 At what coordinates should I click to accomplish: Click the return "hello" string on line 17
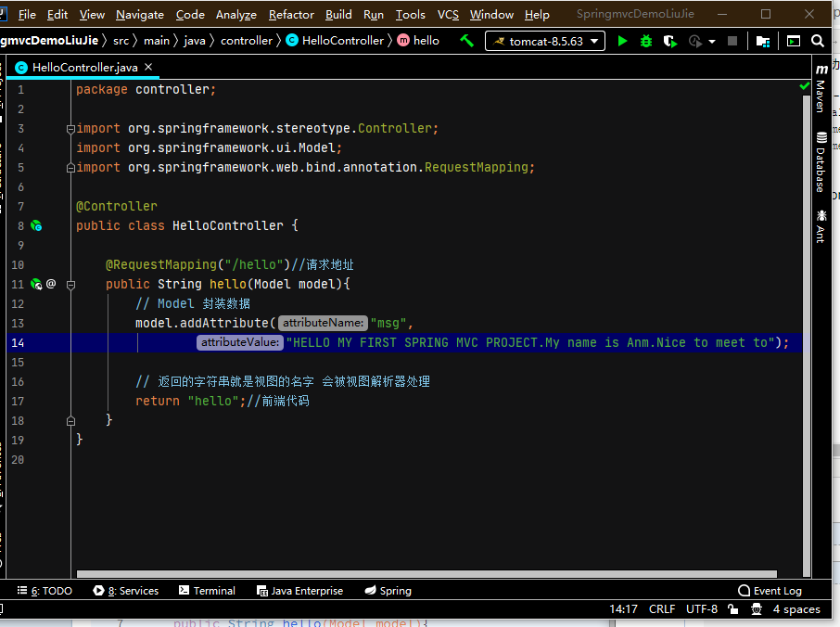212,401
